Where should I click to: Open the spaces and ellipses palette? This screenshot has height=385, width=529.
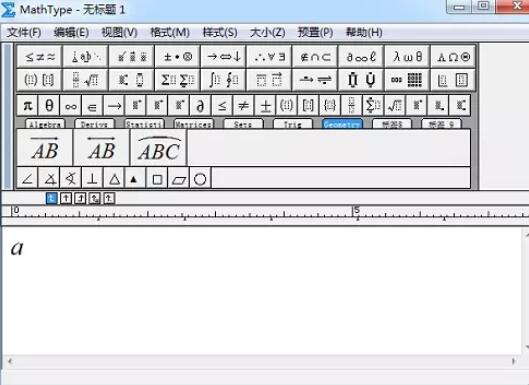click(85, 56)
